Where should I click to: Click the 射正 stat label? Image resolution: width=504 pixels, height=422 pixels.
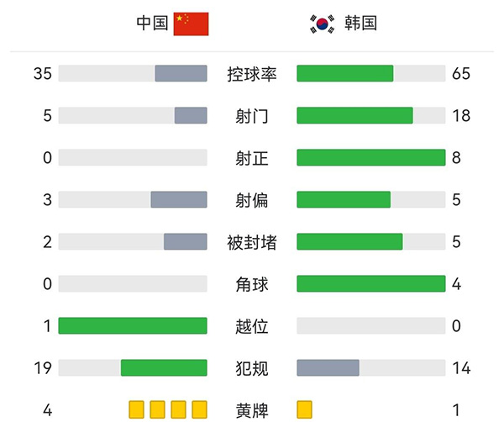[252, 158]
